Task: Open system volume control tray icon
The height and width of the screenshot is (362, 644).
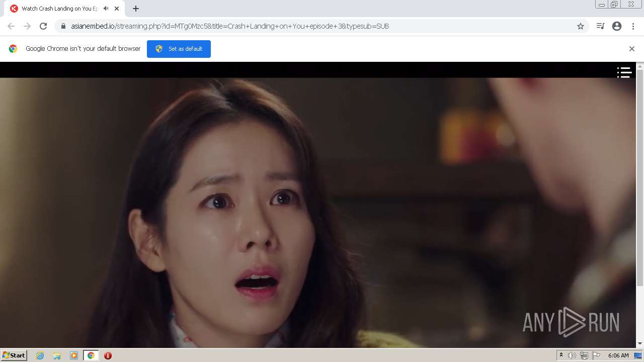Action: 572,355
